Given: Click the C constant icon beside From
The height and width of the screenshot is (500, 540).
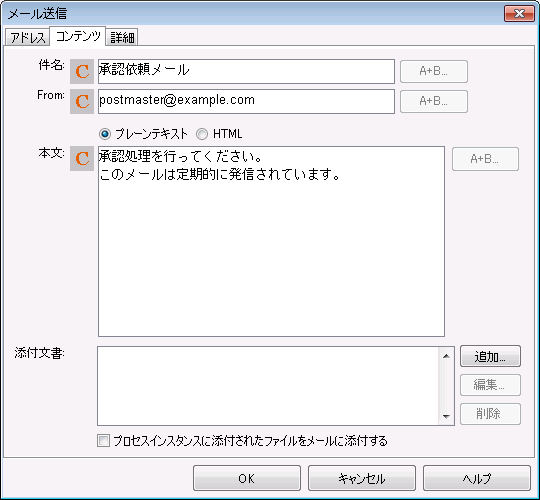Looking at the screenshot, I should [82, 101].
